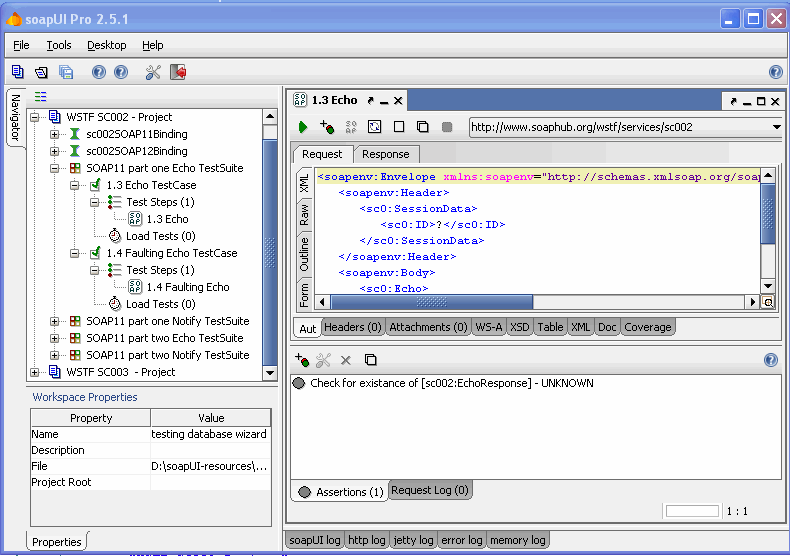This screenshot has width=790, height=556.
Task: Show the http log tab
Action: 367,540
